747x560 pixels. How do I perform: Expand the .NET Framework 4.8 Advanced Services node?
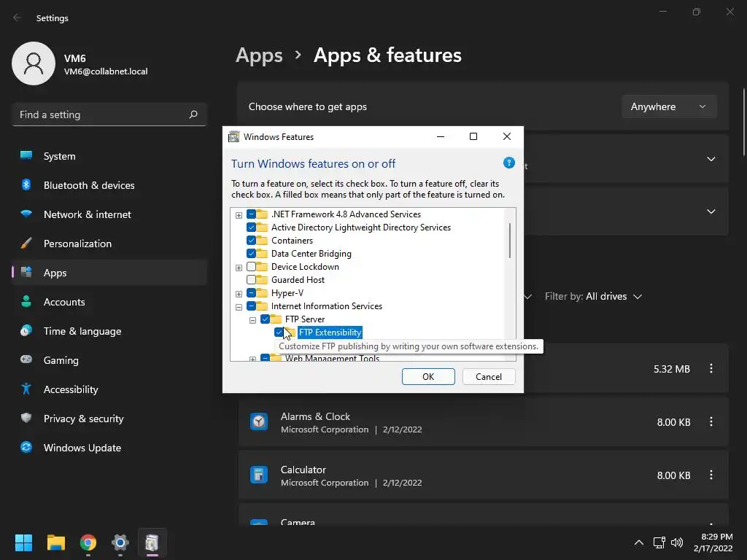click(239, 215)
